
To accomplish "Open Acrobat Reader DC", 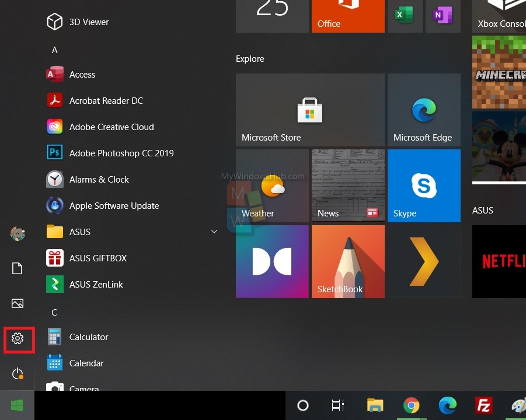I will tap(133, 100).
